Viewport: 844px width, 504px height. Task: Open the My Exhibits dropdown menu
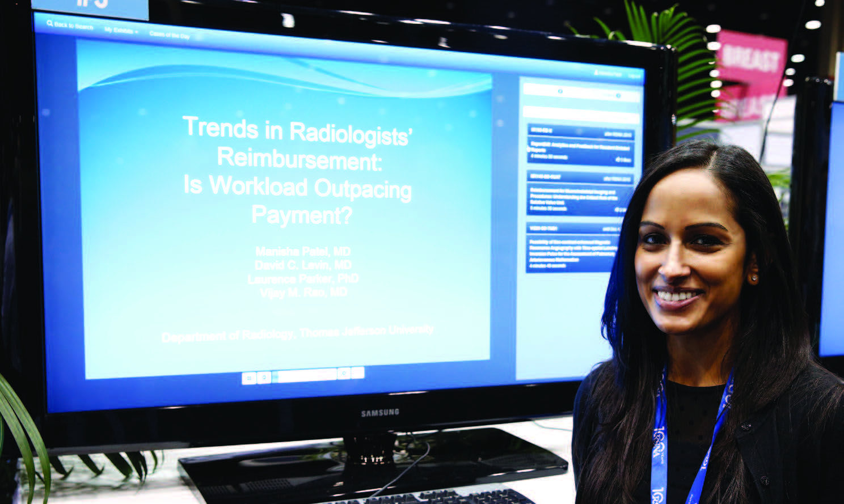coord(121,30)
